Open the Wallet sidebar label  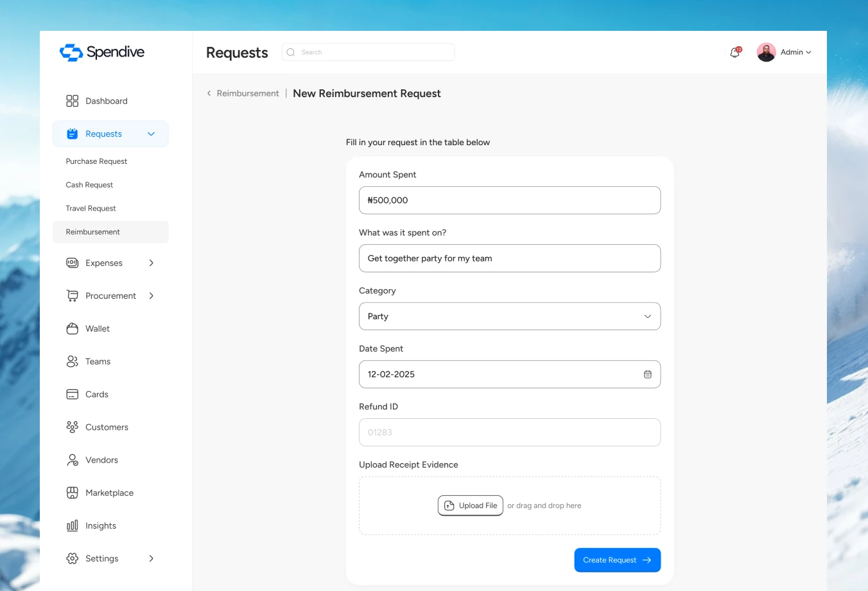tap(98, 328)
